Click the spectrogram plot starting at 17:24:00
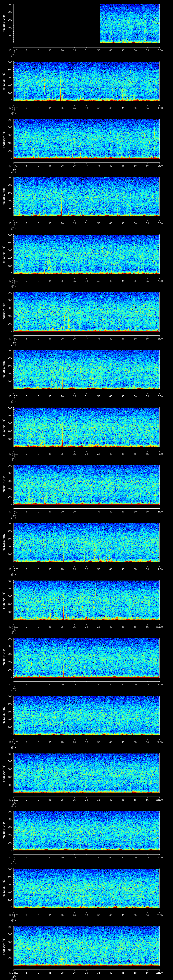173x980 pixels. tap(87, 888)
